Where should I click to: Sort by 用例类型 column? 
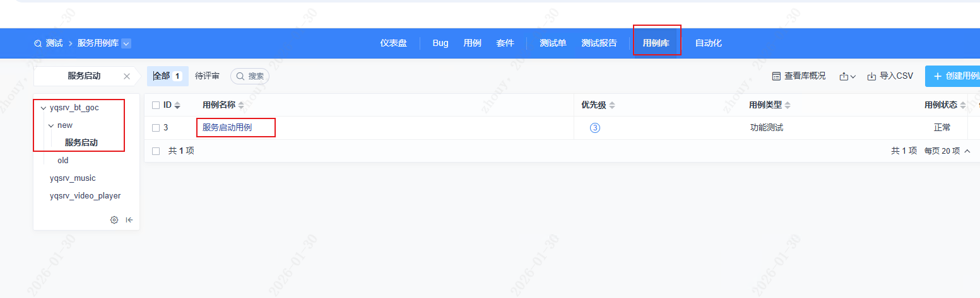[788, 105]
